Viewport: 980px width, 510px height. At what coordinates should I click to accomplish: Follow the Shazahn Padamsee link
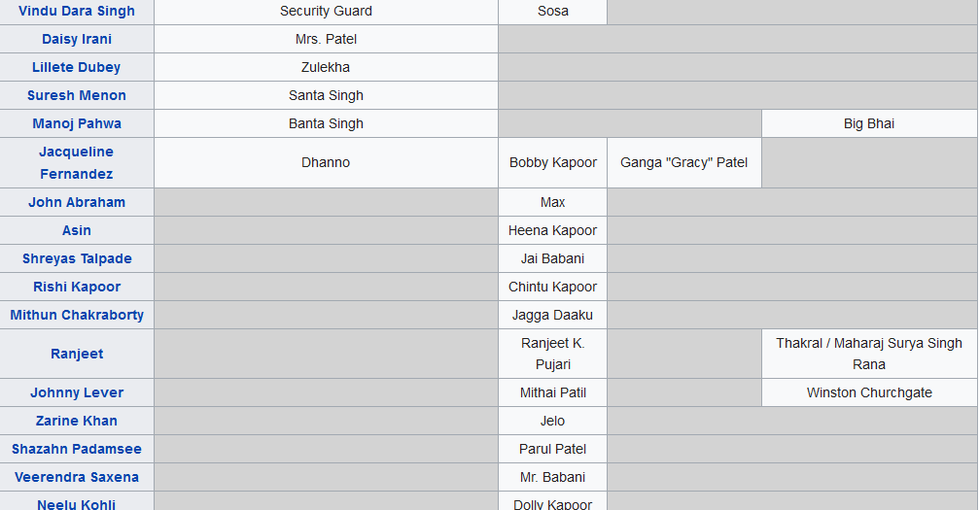[x=77, y=449]
